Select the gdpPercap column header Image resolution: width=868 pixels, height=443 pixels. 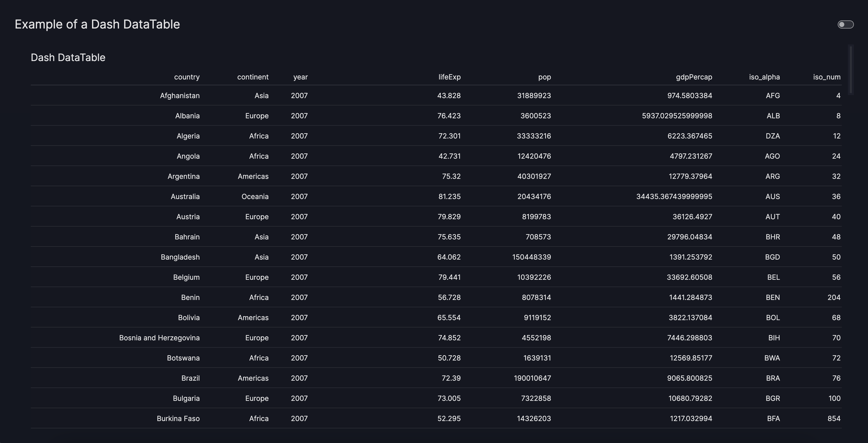[694, 77]
